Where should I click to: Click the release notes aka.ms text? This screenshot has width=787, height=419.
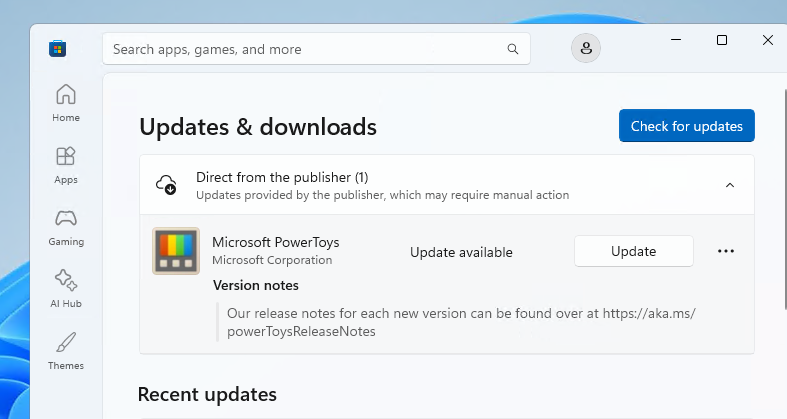click(x=461, y=322)
